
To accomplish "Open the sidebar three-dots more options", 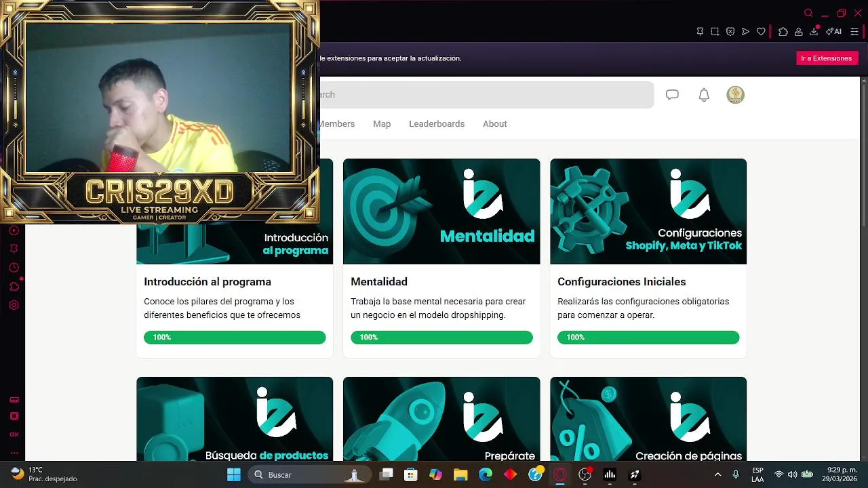I will point(14,453).
